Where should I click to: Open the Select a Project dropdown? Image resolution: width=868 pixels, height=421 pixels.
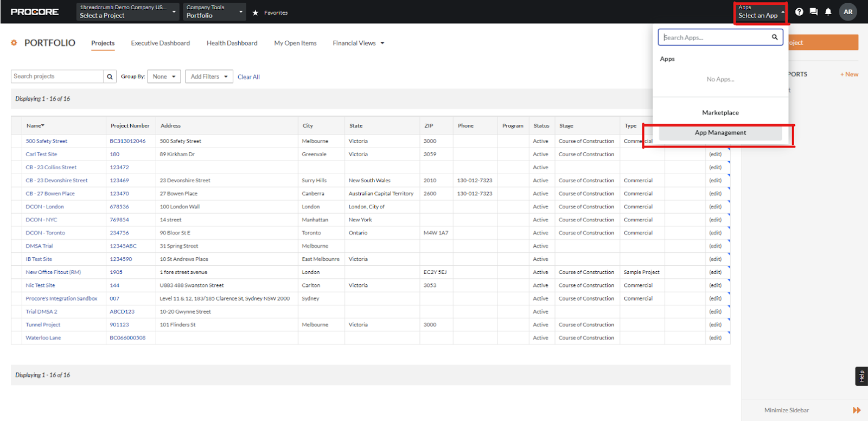(128, 11)
